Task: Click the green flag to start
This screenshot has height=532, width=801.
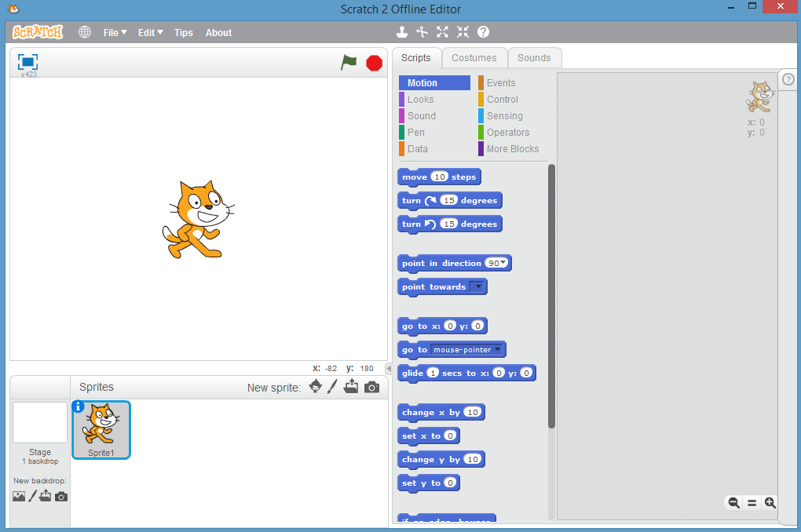Action: [x=349, y=63]
